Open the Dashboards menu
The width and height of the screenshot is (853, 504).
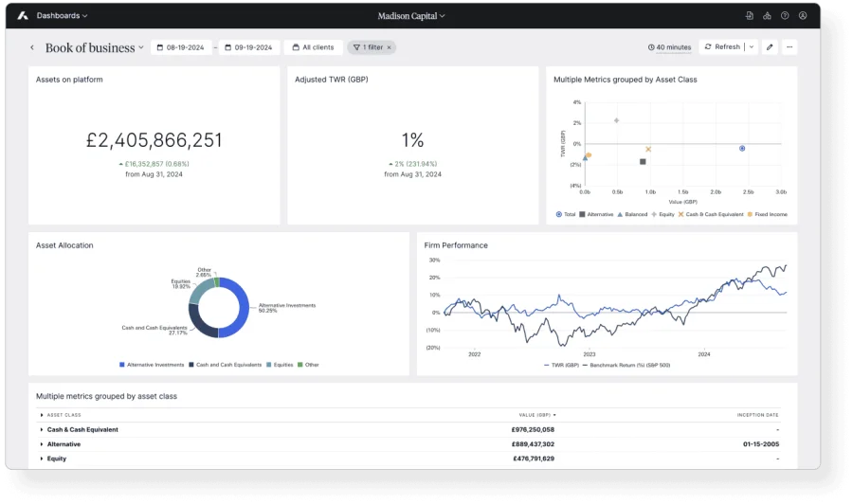click(62, 16)
